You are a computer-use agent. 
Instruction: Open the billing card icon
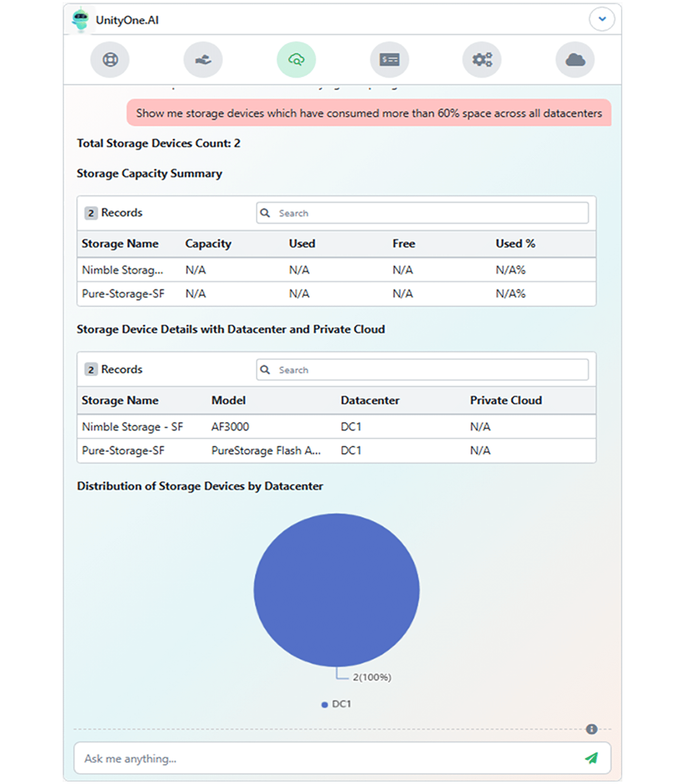pos(390,60)
